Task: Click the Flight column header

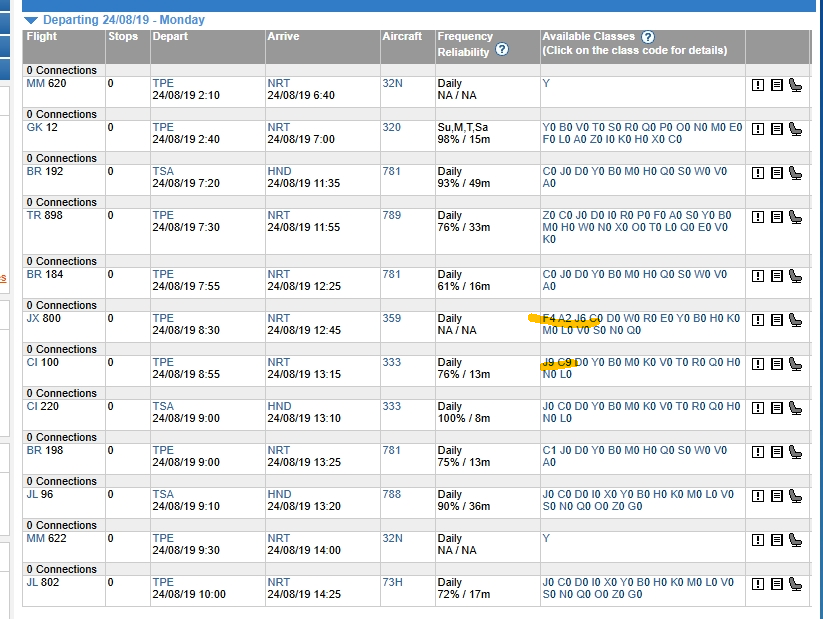Action: tap(42, 36)
